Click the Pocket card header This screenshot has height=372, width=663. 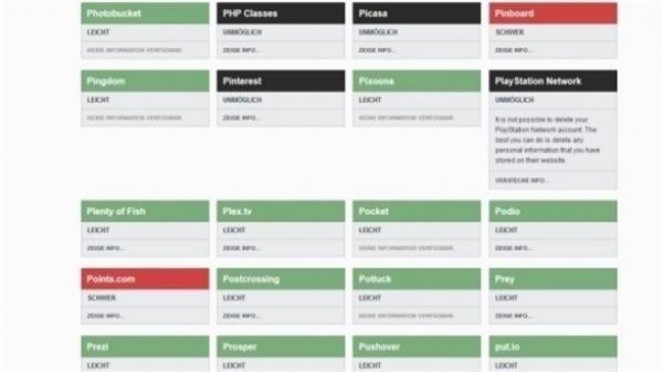(x=416, y=211)
